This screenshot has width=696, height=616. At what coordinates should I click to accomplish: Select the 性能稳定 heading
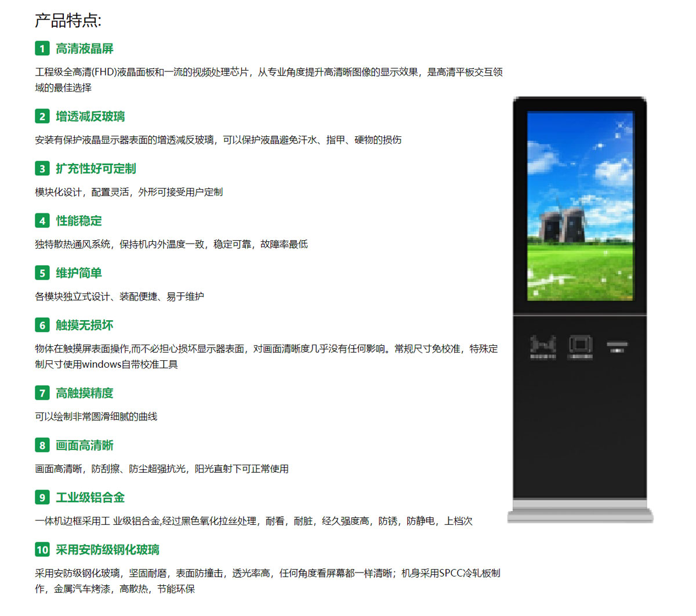pos(79,220)
